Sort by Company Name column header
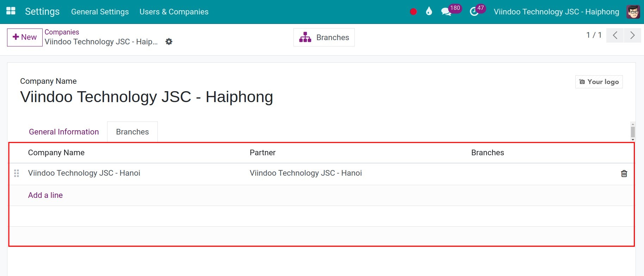 click(56, 152)
